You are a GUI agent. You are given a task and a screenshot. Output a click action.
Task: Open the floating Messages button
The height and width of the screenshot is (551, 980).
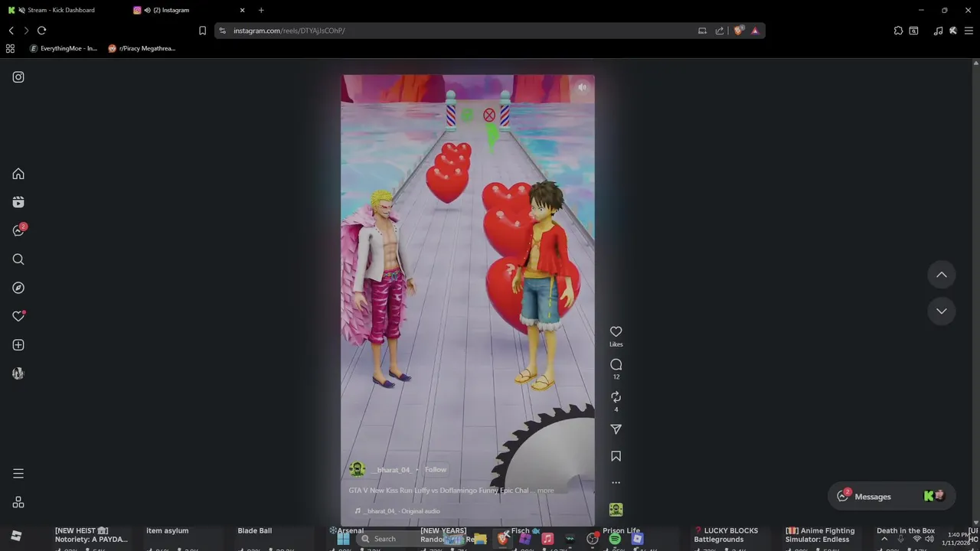pos(891,496)
